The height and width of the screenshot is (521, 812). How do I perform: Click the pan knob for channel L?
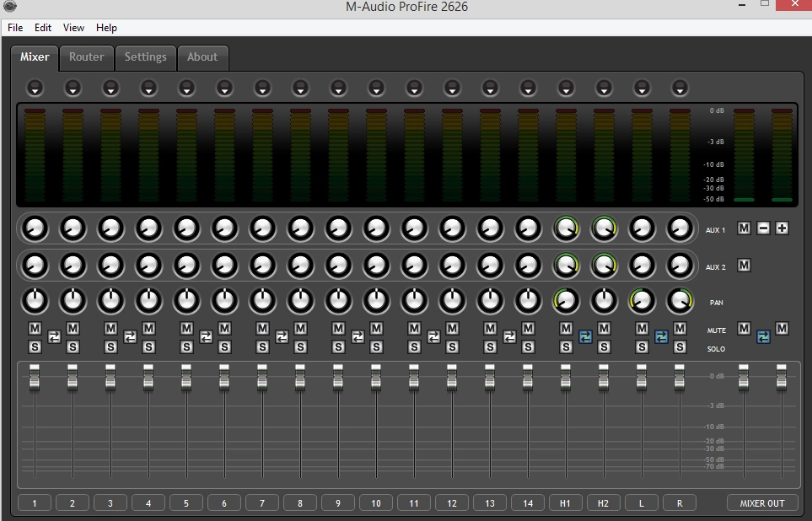click(x=642, y=301)
